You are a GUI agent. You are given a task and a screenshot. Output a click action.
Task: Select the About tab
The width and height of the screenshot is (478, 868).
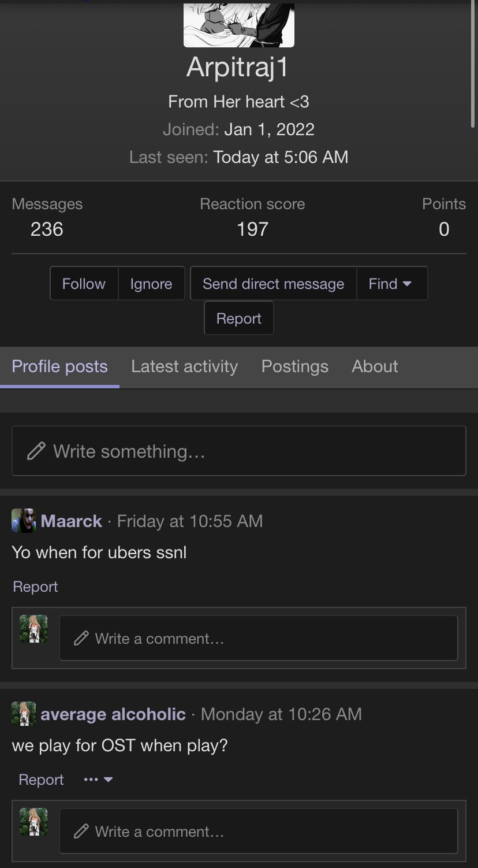(x=375, y=366)
